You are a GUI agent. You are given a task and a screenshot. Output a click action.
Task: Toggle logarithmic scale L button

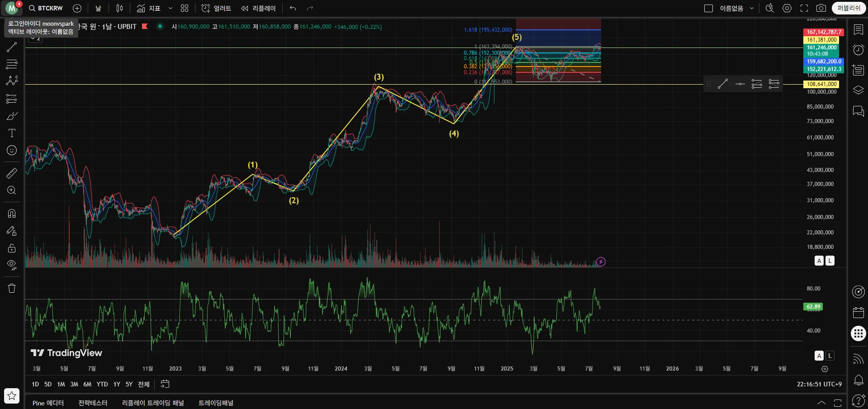pos(830,261)
